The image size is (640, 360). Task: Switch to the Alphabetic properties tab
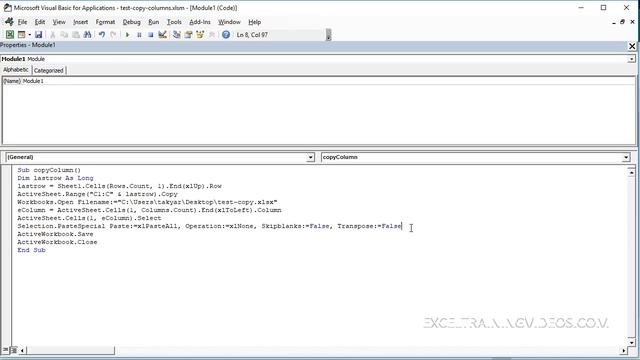pyautogui.click(x=16, y=70)
